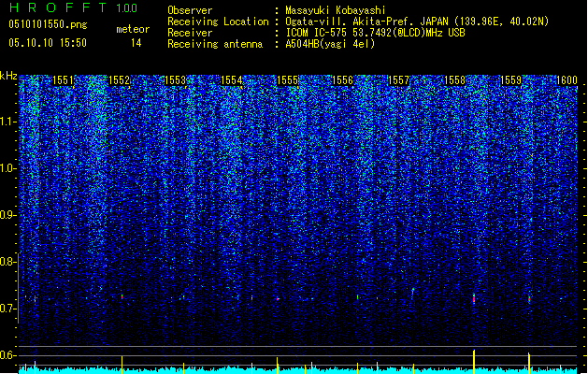Click the red meteor echo just after 1558

(x=474, y=299)
